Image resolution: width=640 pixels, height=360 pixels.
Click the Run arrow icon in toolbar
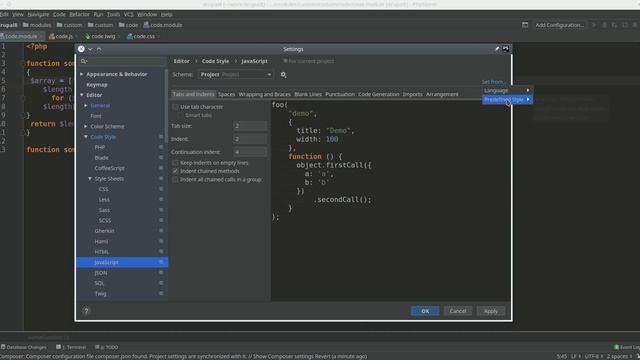point(594,25)
